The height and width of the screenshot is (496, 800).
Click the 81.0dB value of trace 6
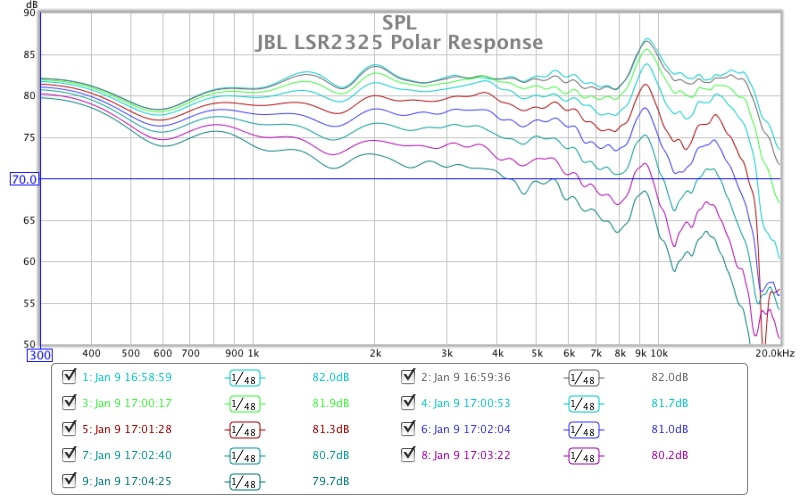pyautogui.click(x=669, y=429)
